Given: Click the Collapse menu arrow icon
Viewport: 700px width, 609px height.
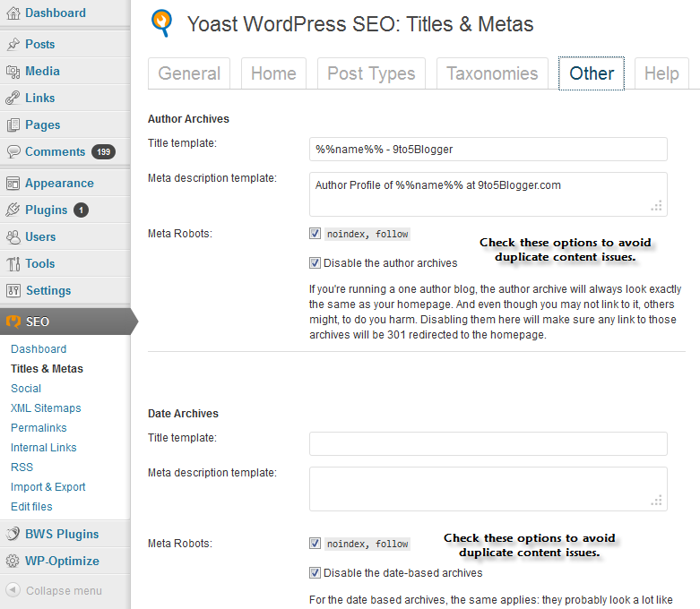Looking at the screenshot, I should click(13, 590).
